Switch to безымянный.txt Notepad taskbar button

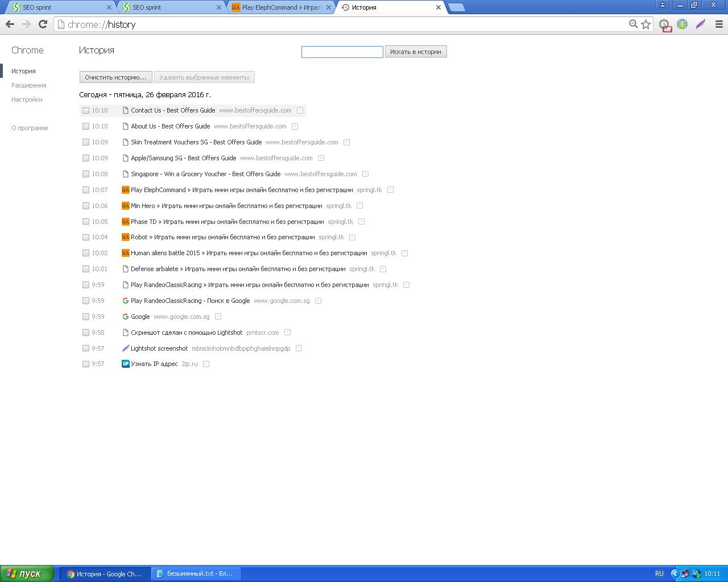pyautogui.click(x=196, y=573)
